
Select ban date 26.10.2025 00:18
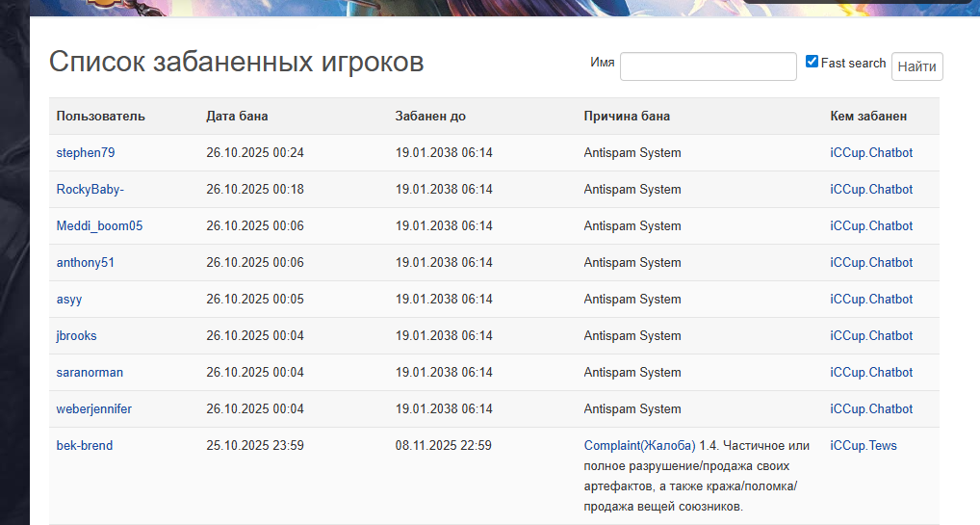[x=255, y=190]
